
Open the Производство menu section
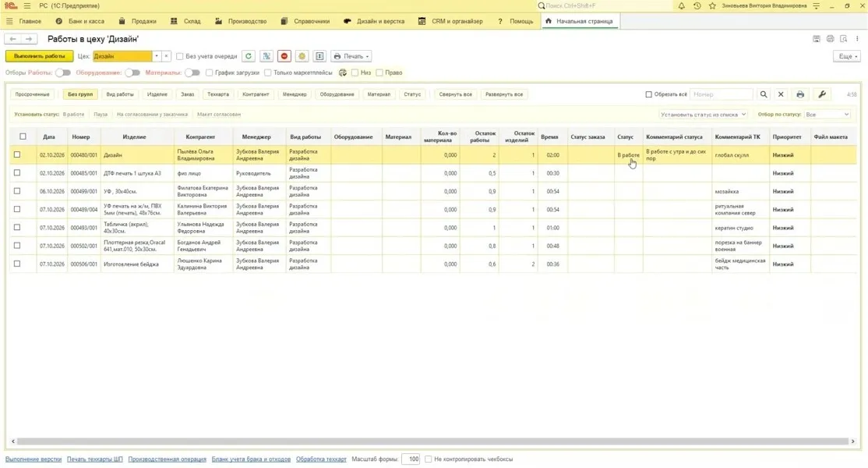pos(241,21)
